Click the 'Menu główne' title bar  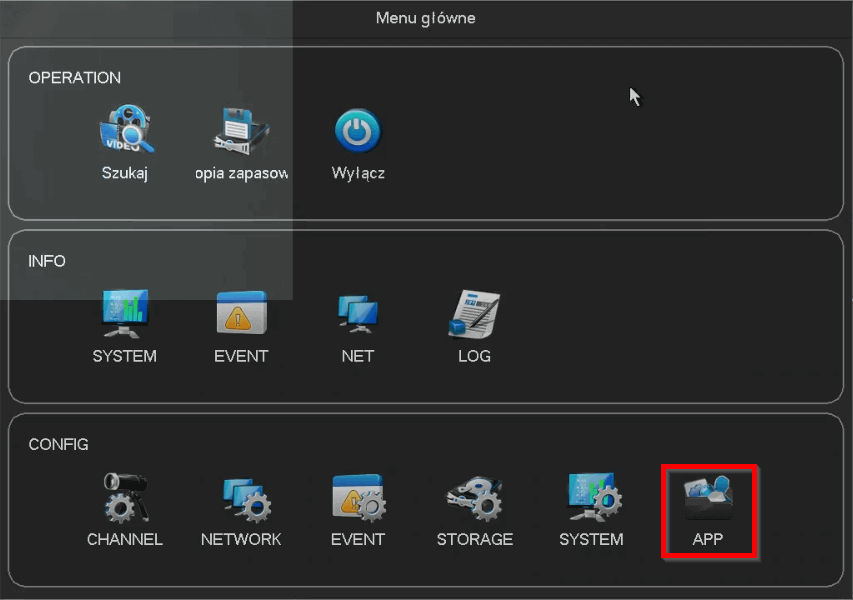[426, 18]
